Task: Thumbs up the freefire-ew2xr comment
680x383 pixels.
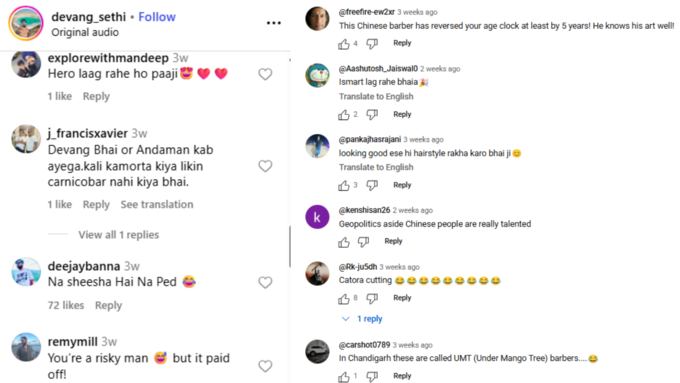Action: [344, 43]
